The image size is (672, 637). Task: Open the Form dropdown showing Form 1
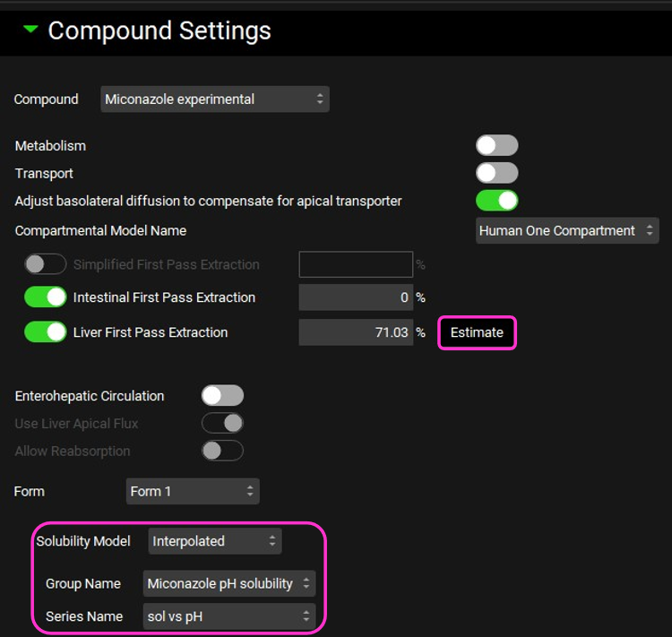pyautogui.click(x=193, y=491)
